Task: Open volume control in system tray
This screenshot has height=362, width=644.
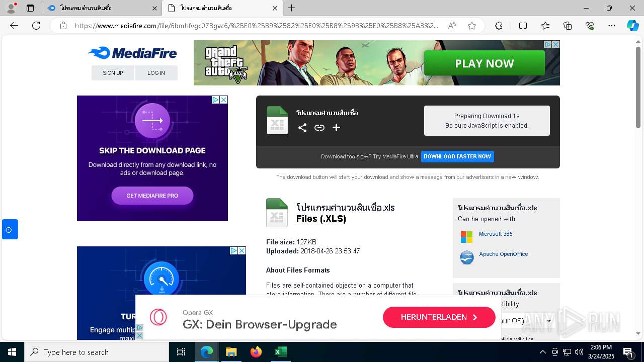Action: 579,352
